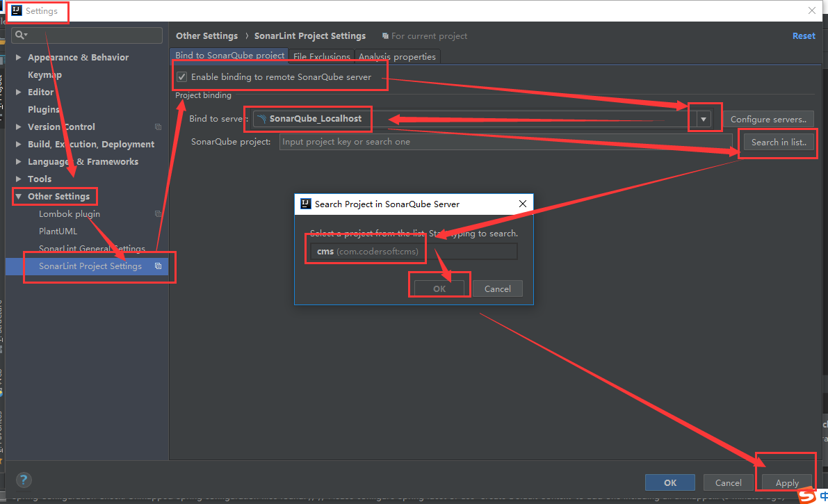Screen dimensions: 828x504
Task: Close the Search Project in SonarQube Server dialog
Action: pos(522,204)
